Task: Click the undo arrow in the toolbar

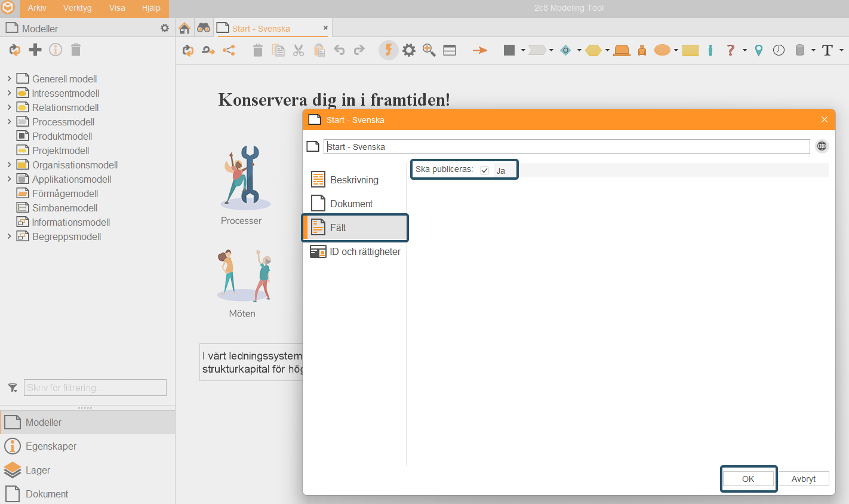Action: pyautogui.click(x=339, y=50)
